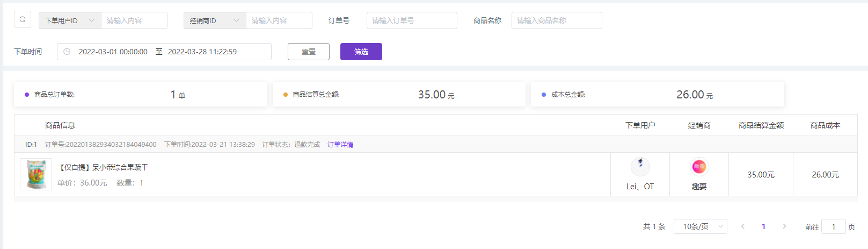868x249 pixels.
Task: Click the clock icon in date range
Action: [67, 52]
